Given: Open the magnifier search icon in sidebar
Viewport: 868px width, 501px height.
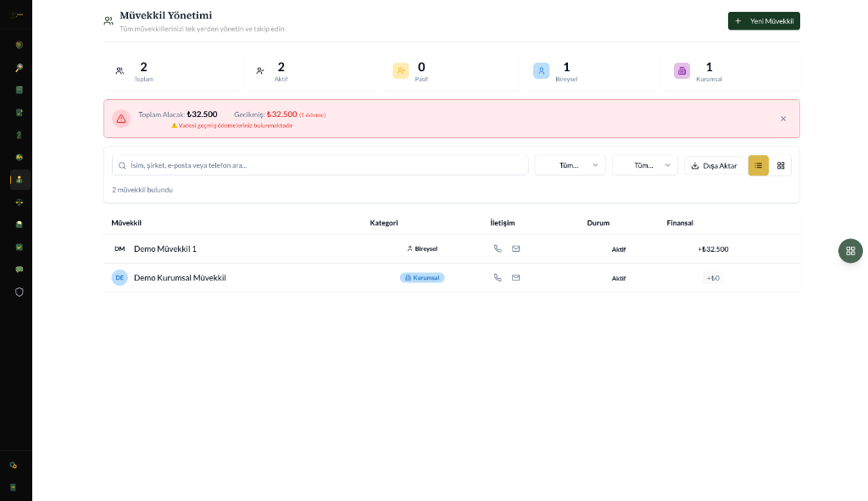Looking at the screenshot, I should pos(19,68).
